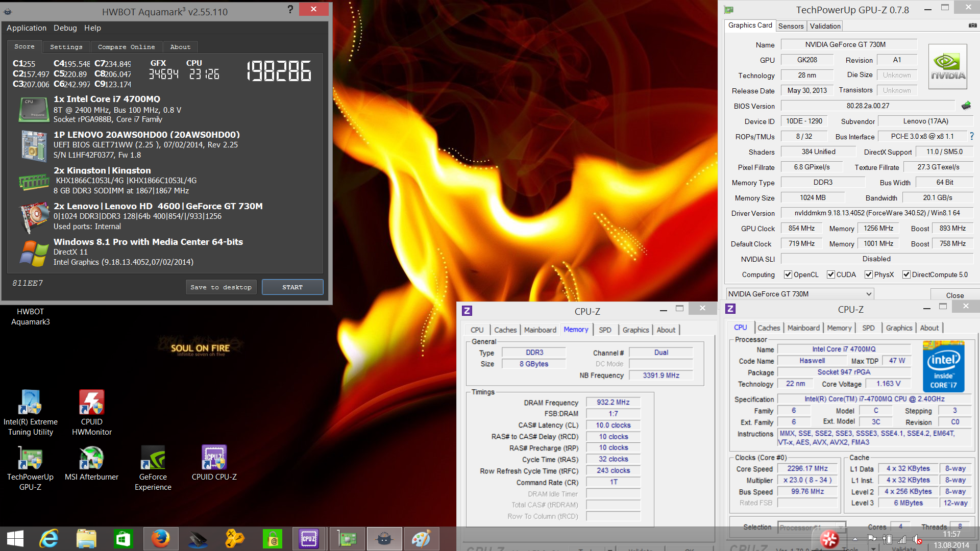Click the 811EE7 code in Aquamark
Viewport: 980px width, 551px height.
pyautogui.click(x=28, y=283)
